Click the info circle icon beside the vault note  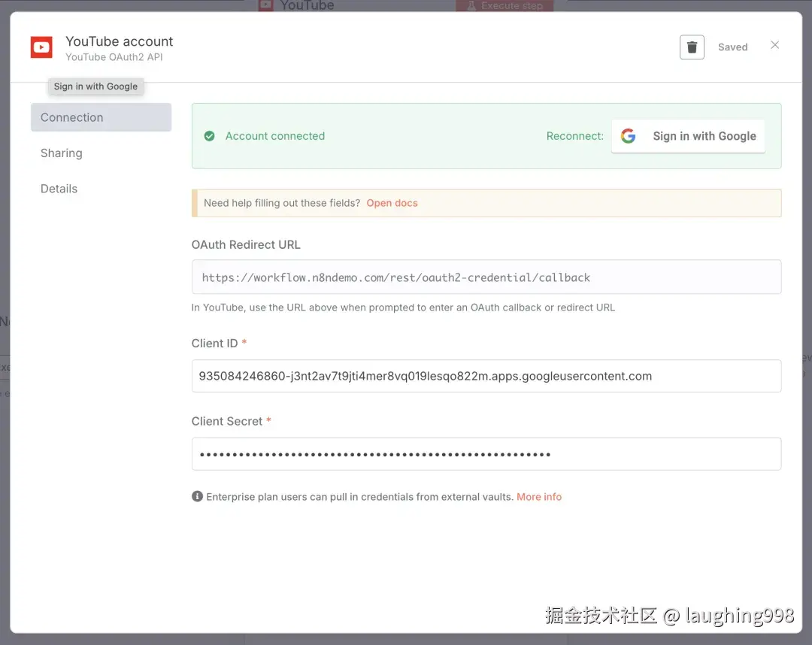click(198, 495)
